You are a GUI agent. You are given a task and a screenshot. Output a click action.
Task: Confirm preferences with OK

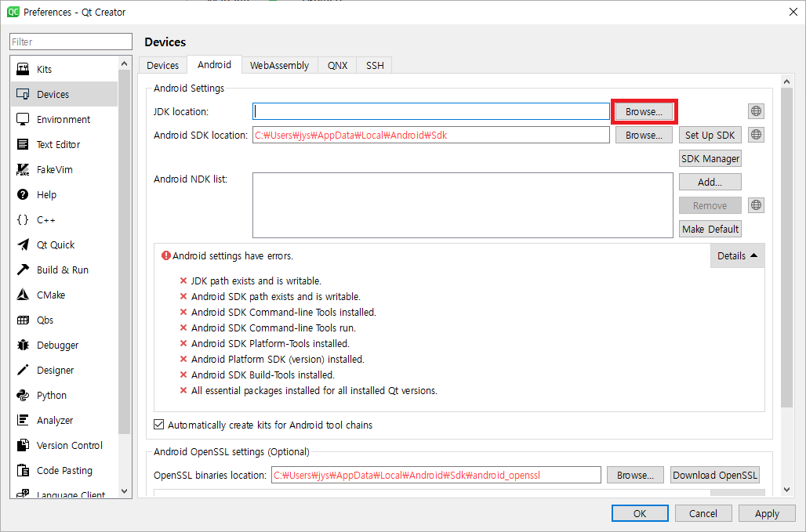(640, 513)
